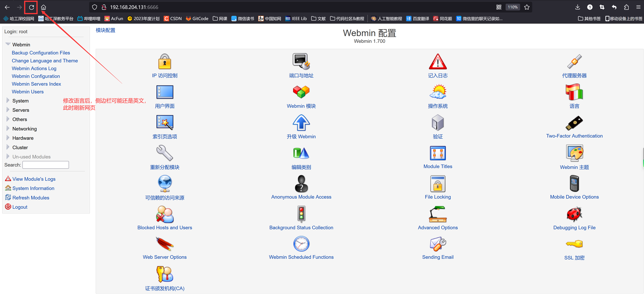Viewport: 644px width, 295px height.
Task: Click the Logout link
Action: [x=20, y=207]
